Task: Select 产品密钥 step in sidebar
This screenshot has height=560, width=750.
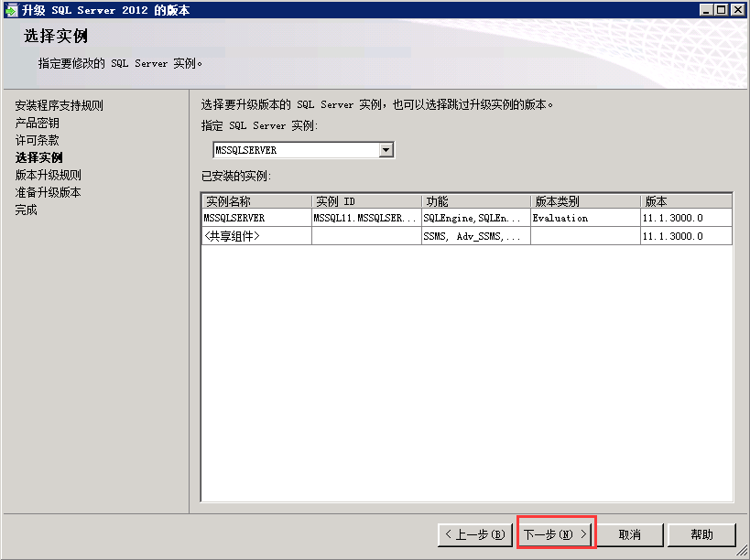Action: coord(37,123)
